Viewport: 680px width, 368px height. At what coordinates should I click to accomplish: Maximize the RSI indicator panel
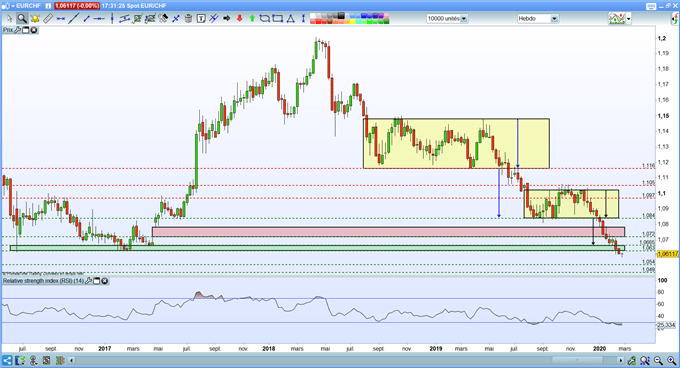(97, 281)
